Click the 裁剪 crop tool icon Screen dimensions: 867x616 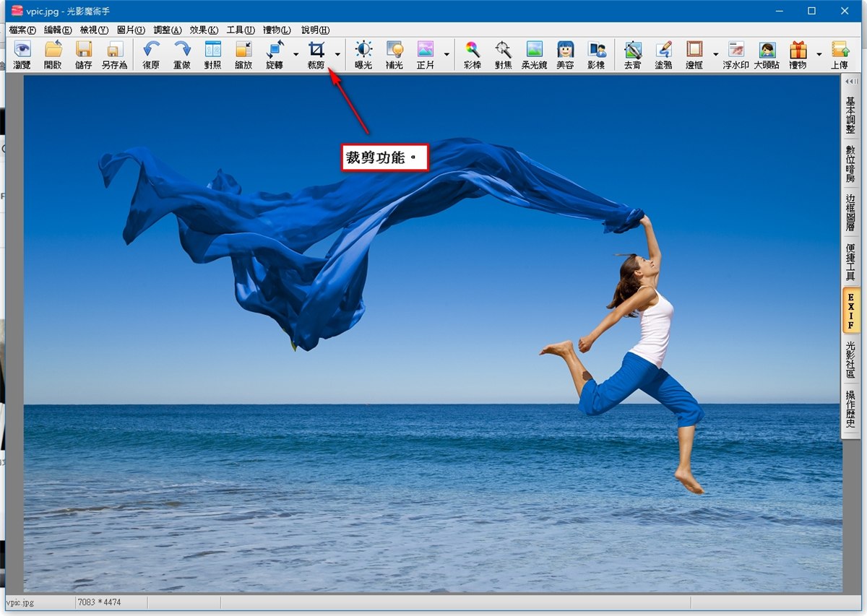point(316,51)
